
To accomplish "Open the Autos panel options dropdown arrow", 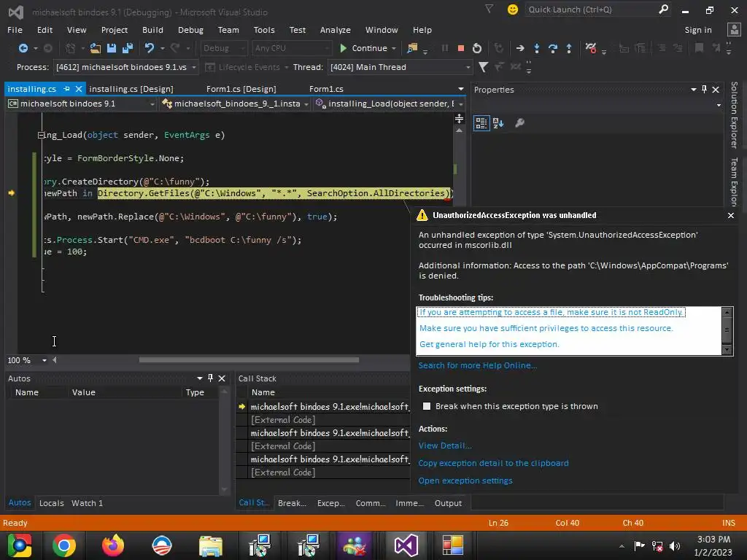I will point(199,378).
